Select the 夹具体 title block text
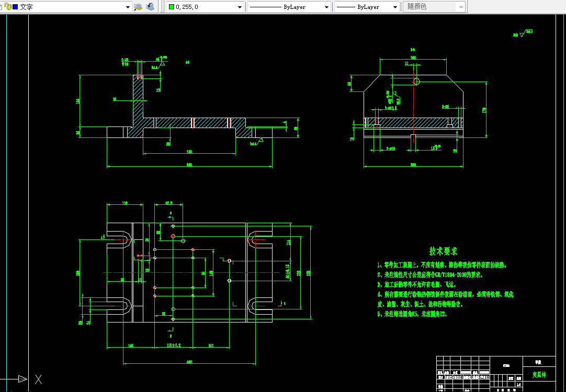Screen dimensions: 566x392 [x=539, y=375]
